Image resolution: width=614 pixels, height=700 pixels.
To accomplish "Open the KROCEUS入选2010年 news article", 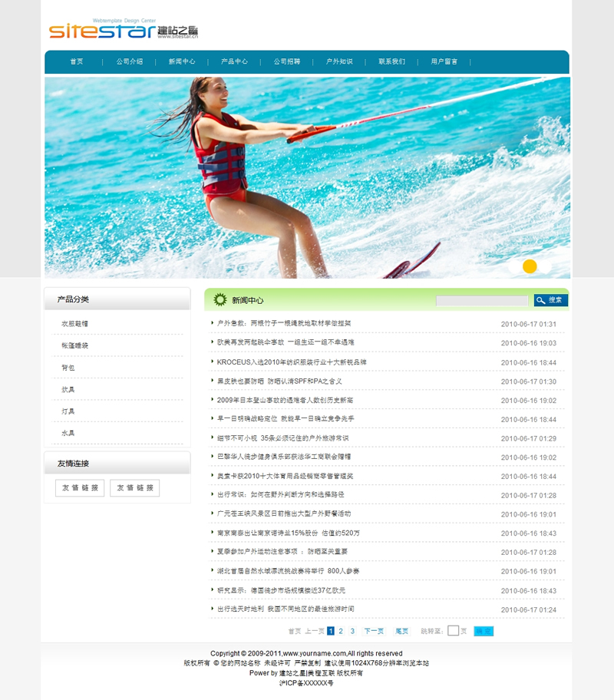I will [292, 362].
